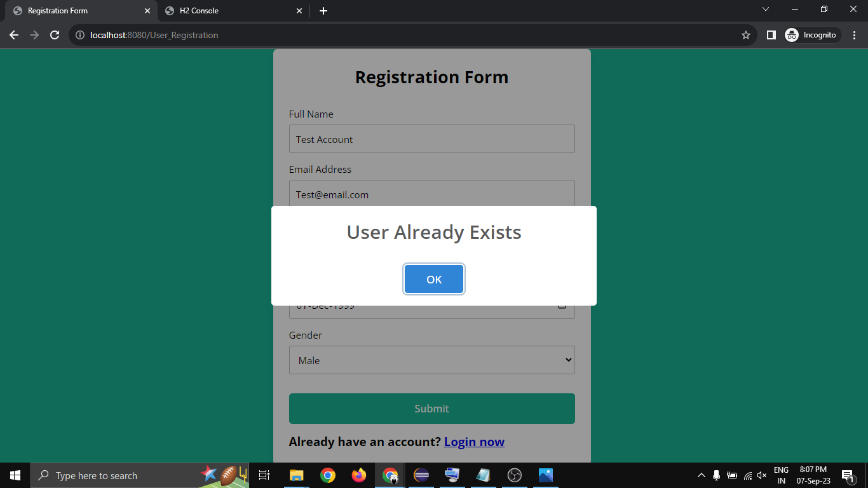Image resolution: width=868 pixels, height=488 pixels.
Task: Close the Registration Form tab
Action: tap(147, 11)
